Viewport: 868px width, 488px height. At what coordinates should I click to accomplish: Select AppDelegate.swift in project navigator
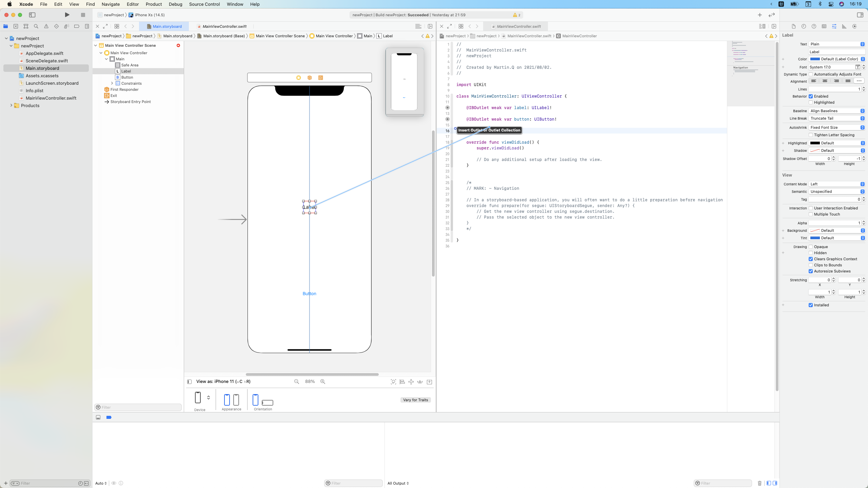click(x=44, y=53)
